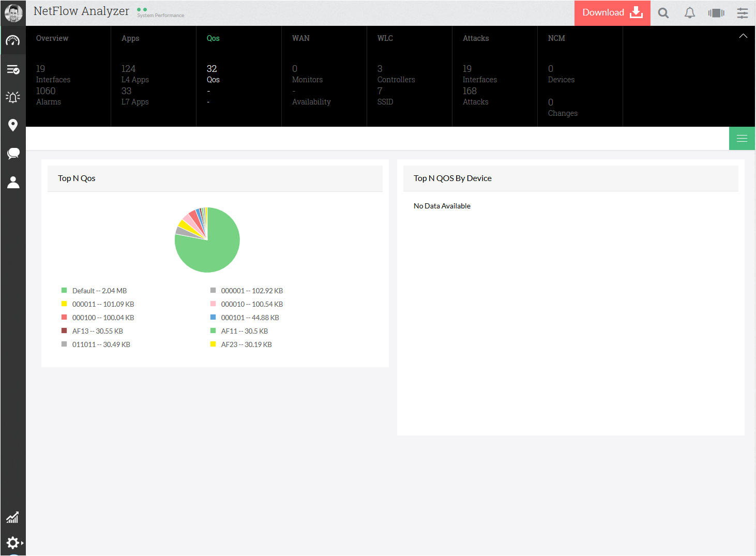Image resolution: width=756 pixels, height=556 pixels.
Task: Click the dark red AF13 legend swatch
Action: (64, 330)
